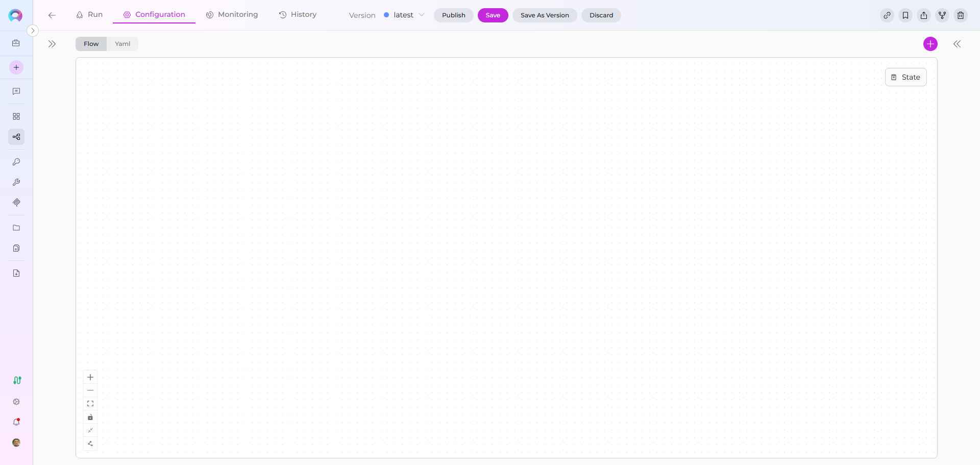Viewport: 980px width, 465px height.
Task: Click the fork branch icon in header
Action: pos(942,15)
